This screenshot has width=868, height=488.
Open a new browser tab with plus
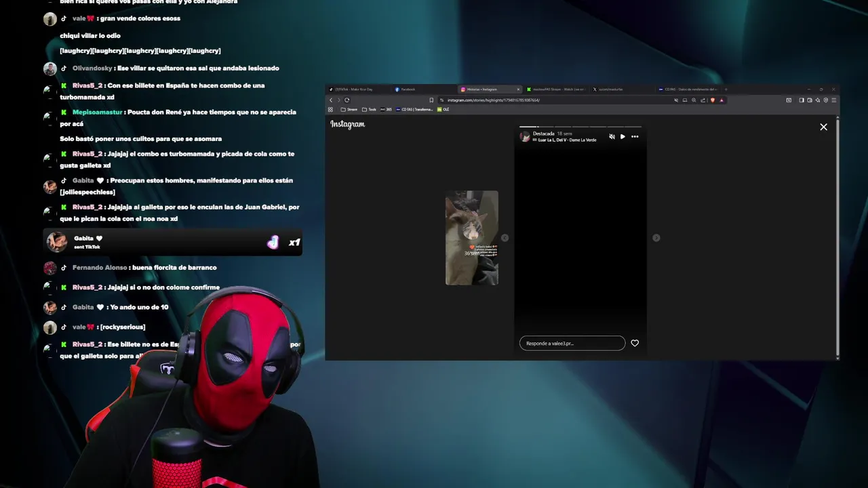coord(726,89)
